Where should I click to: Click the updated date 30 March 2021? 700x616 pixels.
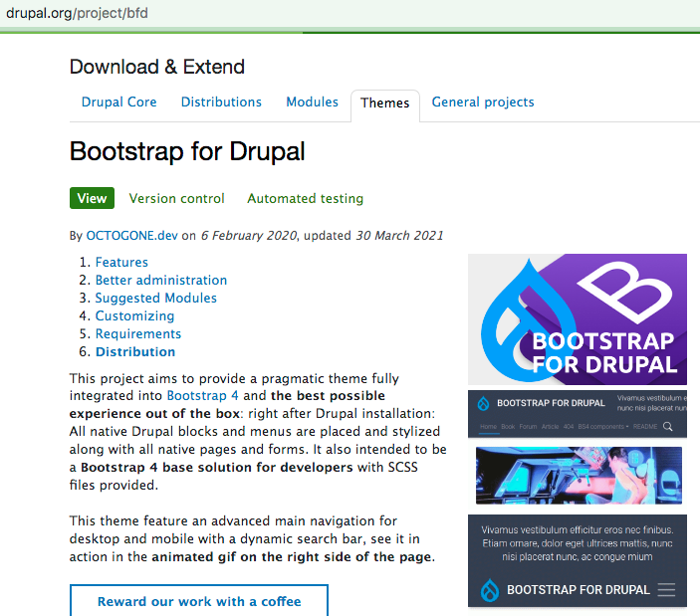(399, 236)
